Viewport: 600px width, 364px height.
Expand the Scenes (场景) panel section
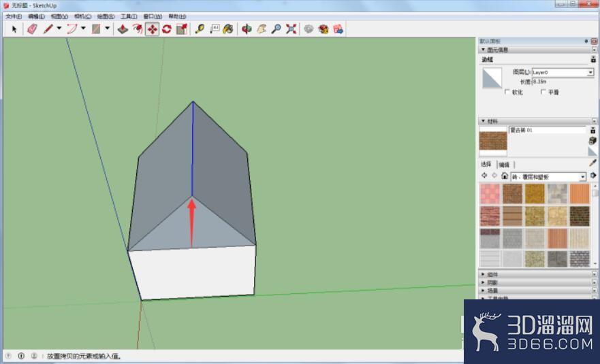pos(484,291)
